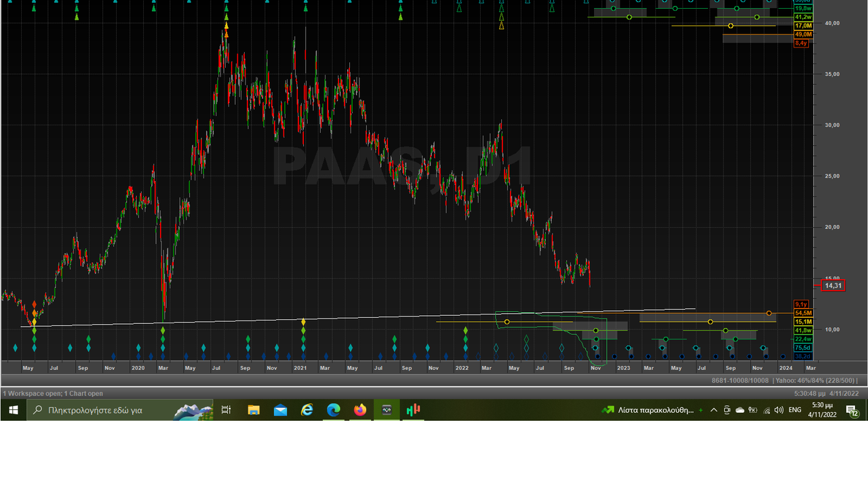Click the 1 Workspace open status text
This screenshot has height=488, width=868.
click(x=53, y=393)
